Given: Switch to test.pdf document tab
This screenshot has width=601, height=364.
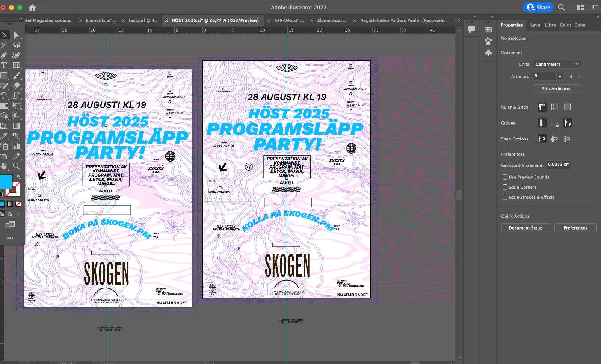Looking at the screenshot, I should coord(143,20).
